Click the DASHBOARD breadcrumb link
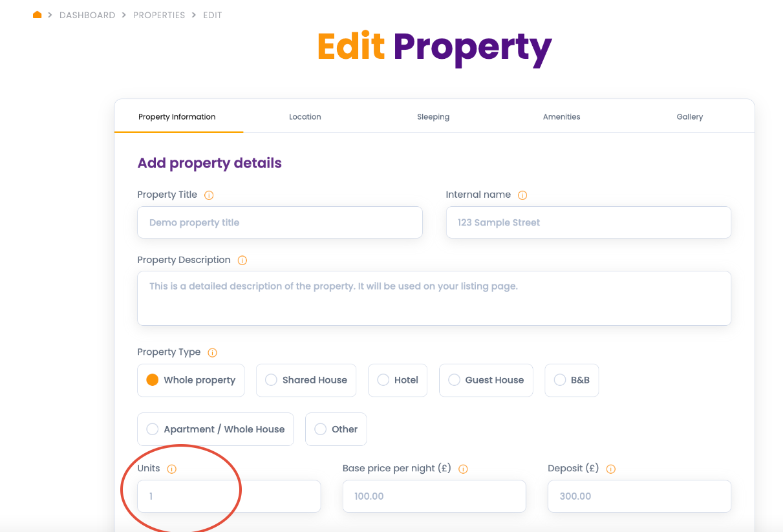The width and height of the screenshot is (783, 532). [x=87, y=15]
